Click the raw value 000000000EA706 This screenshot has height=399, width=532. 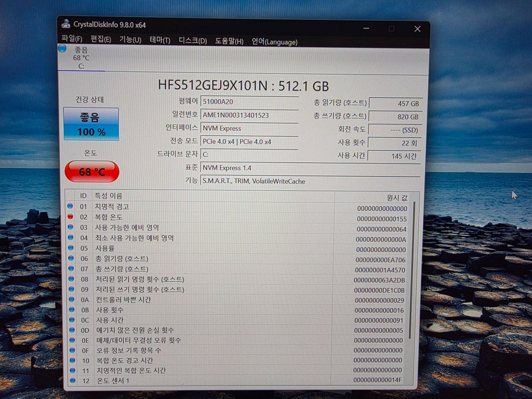click(380, 260)
